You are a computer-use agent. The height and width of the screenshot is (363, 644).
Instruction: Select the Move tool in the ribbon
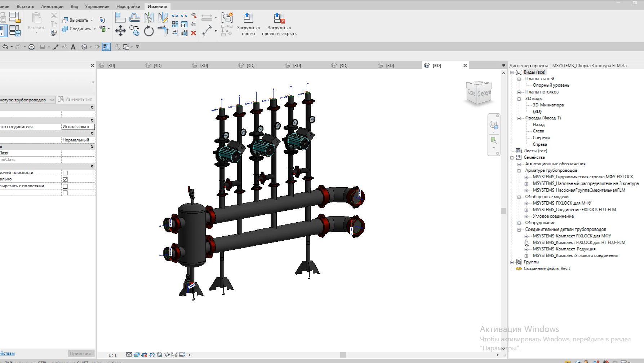click(x=120, y=31)
